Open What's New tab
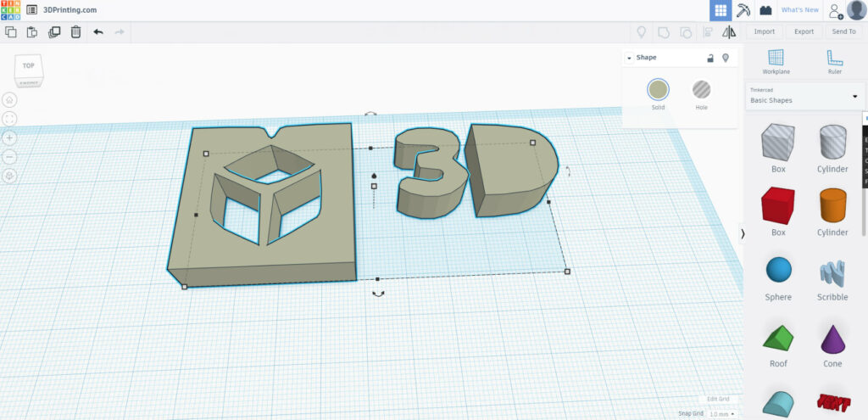The width and height of the screenshot is (868, 420). [799, 10]
